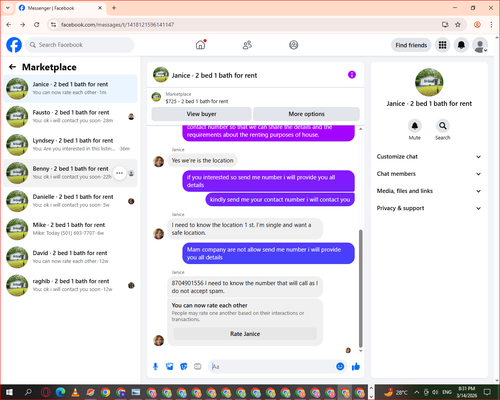This screenshot has width=500, height=400.
Task: Expand Media, files and links section
Action: 429,191
